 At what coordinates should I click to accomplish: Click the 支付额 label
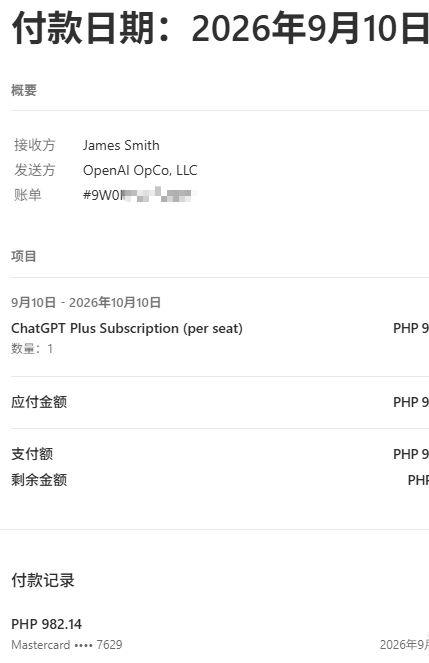pos(32,454)
